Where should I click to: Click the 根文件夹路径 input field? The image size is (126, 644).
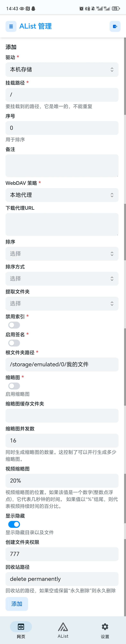point(62,364)
